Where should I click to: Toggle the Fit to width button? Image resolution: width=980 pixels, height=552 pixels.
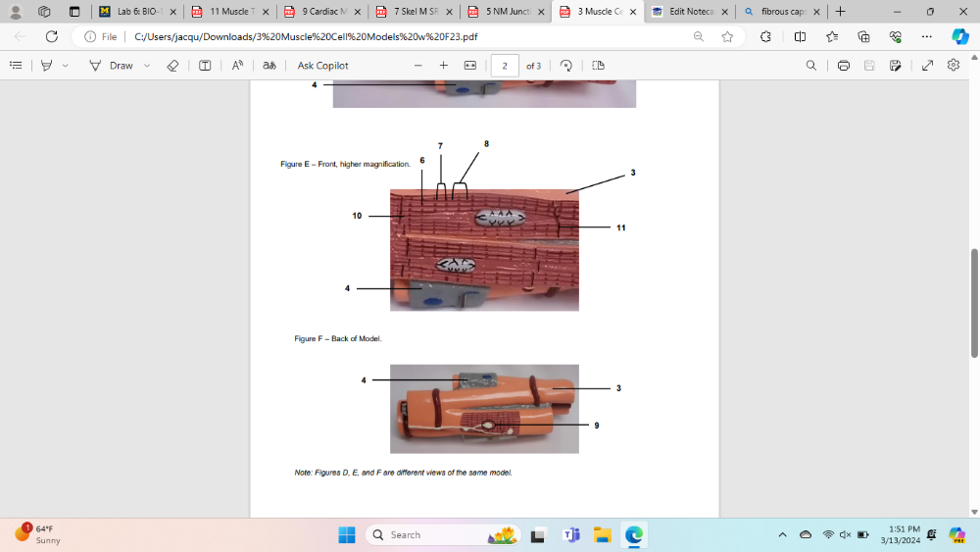(x=469, y=66)
